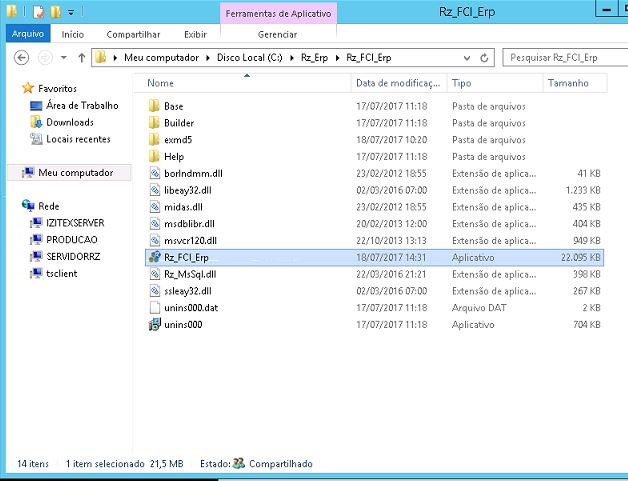Click the 22.095 KB size of Rz_FCI_Erp

(x=581, y=258)
